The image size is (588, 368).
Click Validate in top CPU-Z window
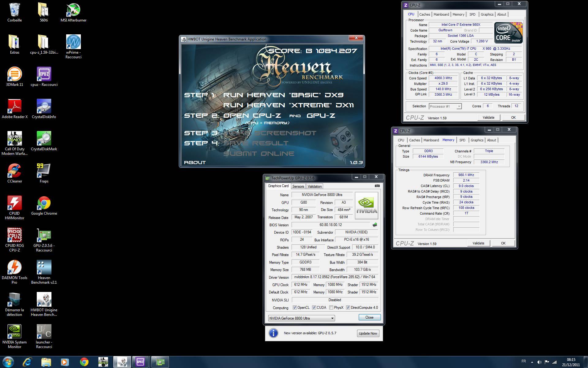coord(488,117)
